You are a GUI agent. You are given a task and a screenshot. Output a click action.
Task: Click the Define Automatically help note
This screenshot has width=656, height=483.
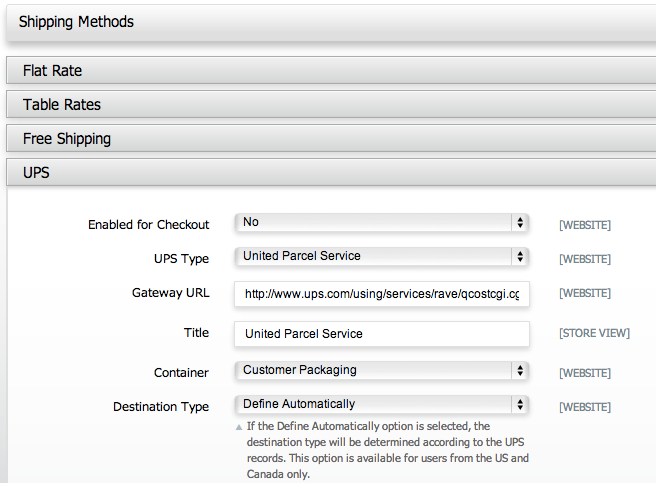coord(387,450)
